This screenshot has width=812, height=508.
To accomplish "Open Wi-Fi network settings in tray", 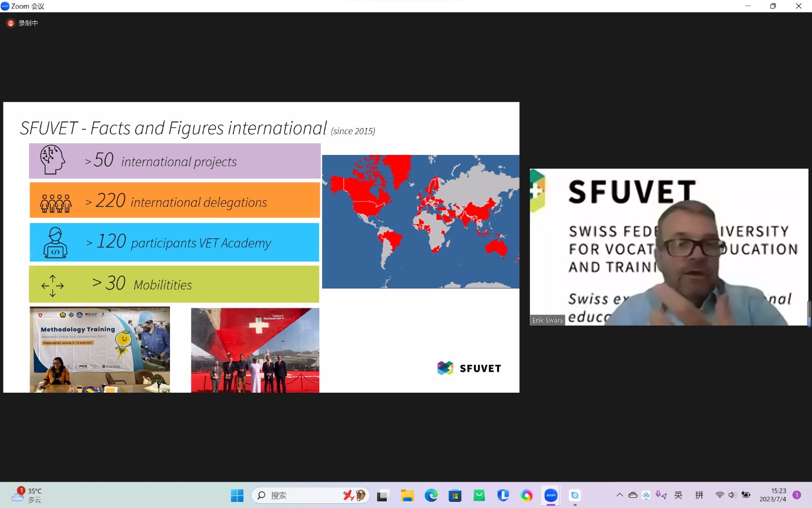I will click(720, 495).
